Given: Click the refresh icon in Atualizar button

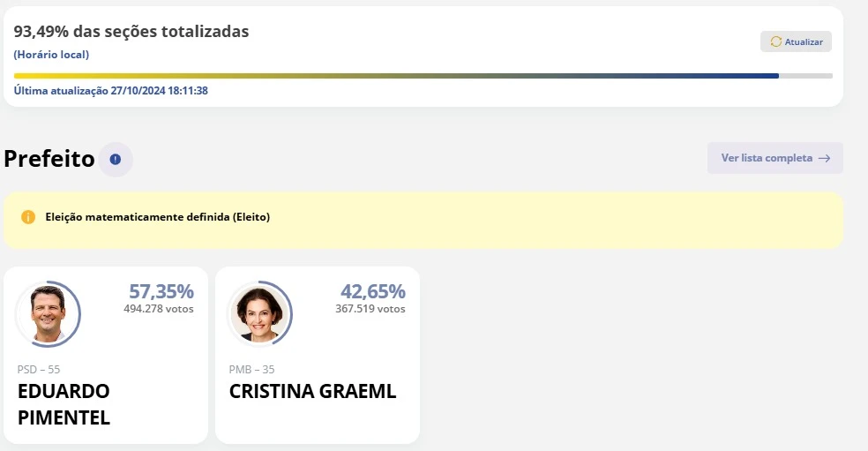Looking at the screenshot, I should pos(776,41).
